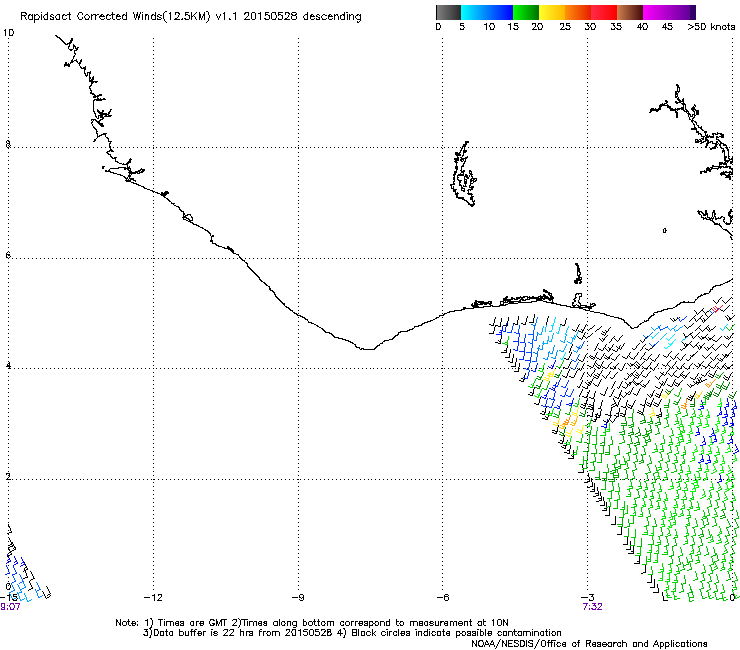Click the '>50 knots' legend label
Image resolution: width=740 pixels, height=650 pixels.
pos(711,27)
